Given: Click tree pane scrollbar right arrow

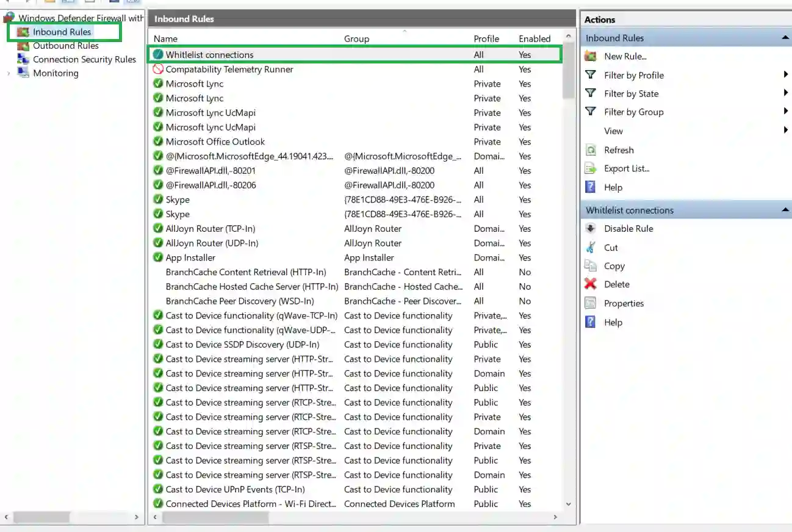Looking at the screenshot, I should (x=137, y=517).
